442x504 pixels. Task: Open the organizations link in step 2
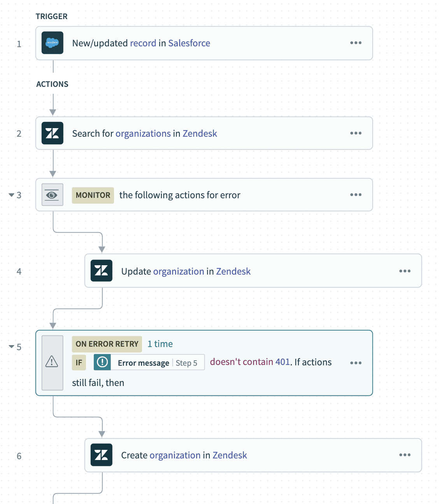tap(143, 133)
